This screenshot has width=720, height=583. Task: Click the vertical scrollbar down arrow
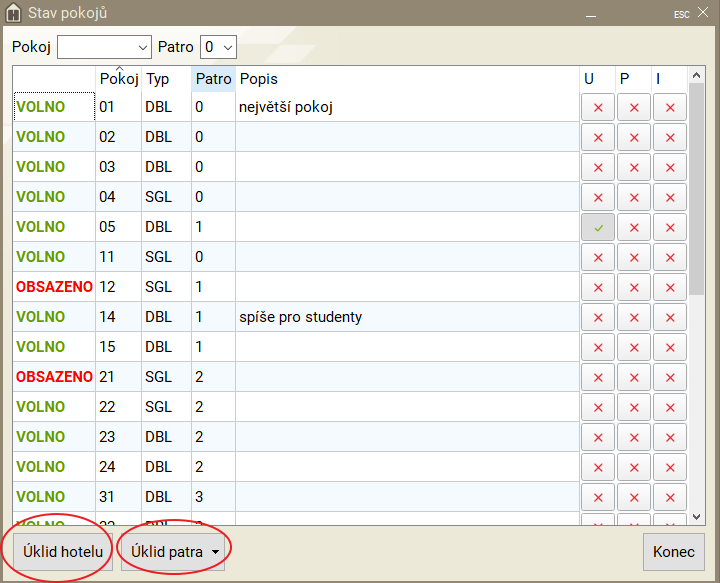tap(697, 517)
